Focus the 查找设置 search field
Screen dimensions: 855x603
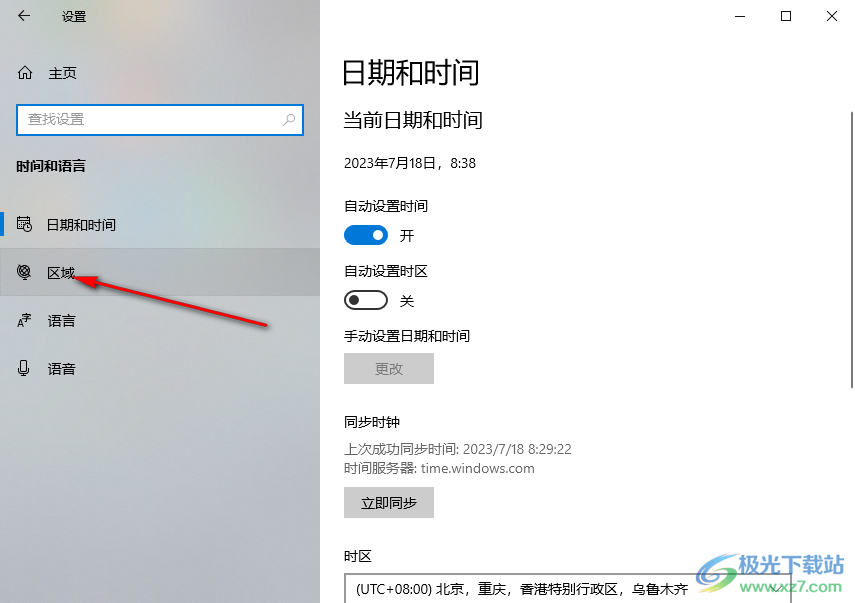(160, 119)
